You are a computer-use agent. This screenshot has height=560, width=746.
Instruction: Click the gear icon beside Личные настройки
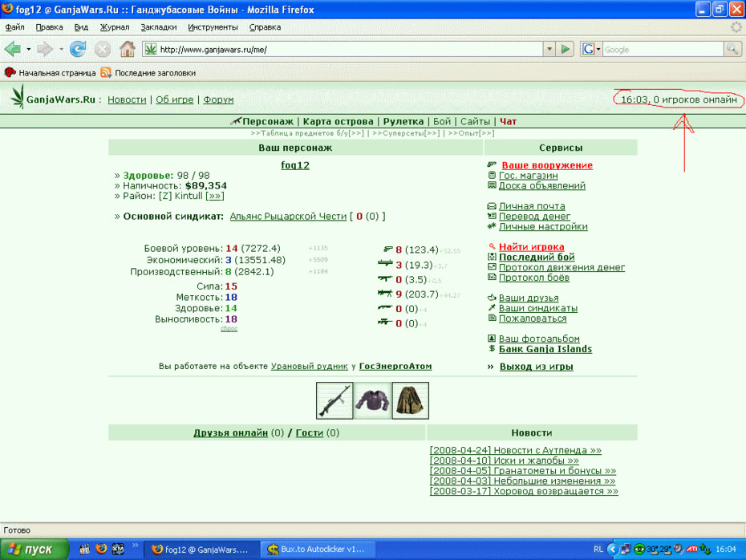click(x=492, y=226)
